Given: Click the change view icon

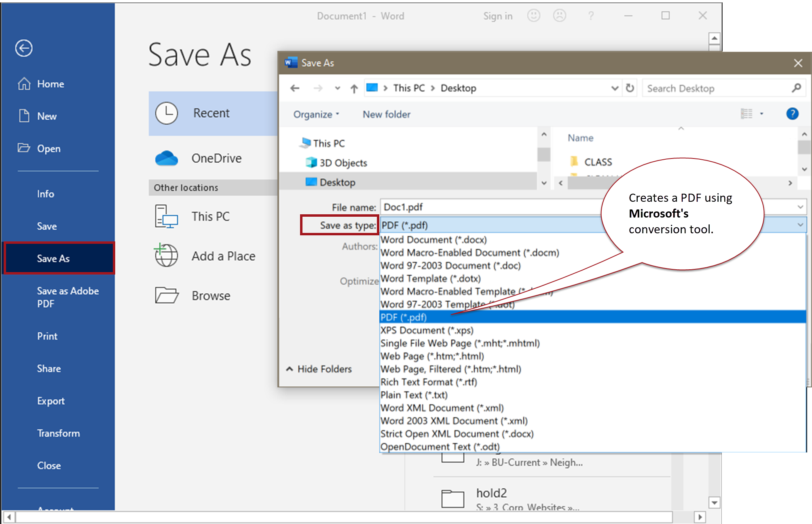Looking at the screenshot, I should pos(746,114).
